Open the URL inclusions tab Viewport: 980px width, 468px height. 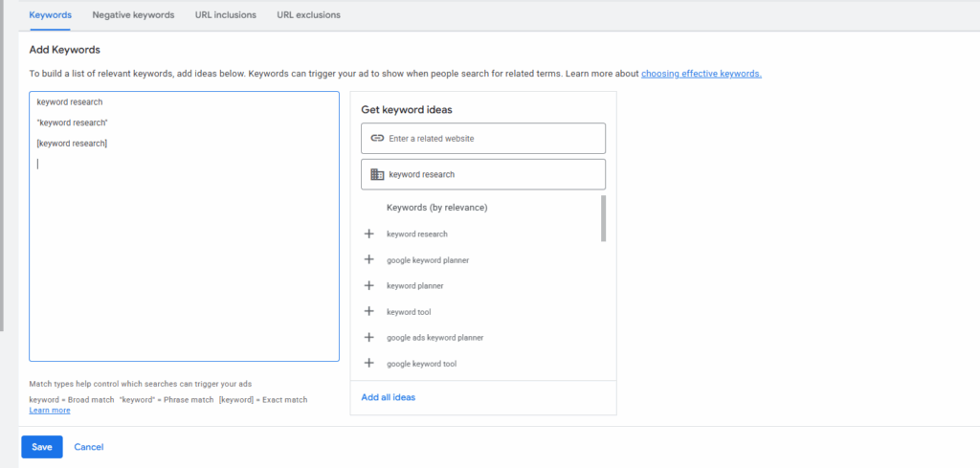(225, 15)
